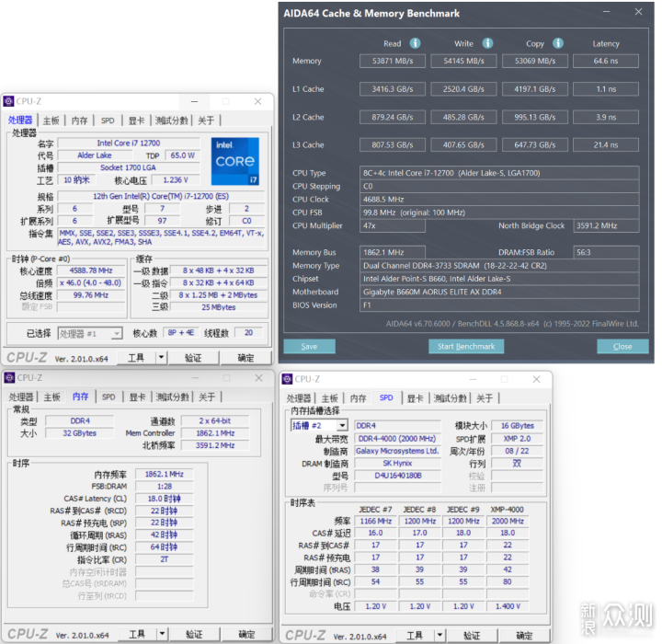Click module size 16 GBytes value

click(x=517, y=426)
